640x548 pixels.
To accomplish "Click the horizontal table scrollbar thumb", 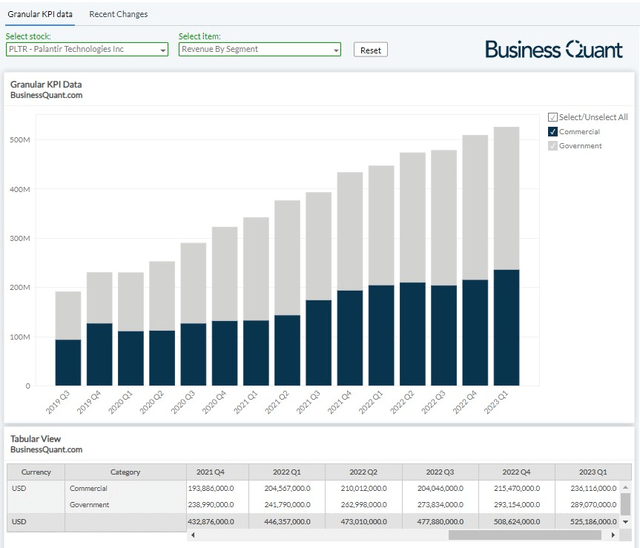I will click(525, 535).
